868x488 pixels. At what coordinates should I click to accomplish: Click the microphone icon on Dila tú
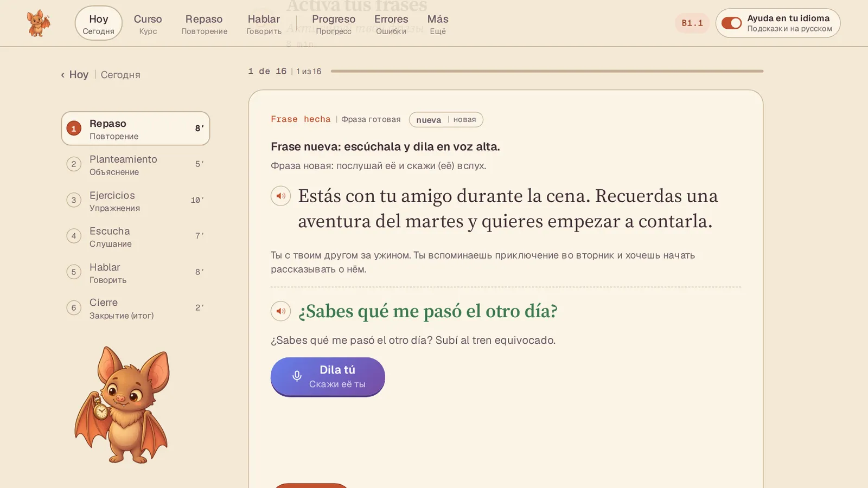tap(297, 376)
